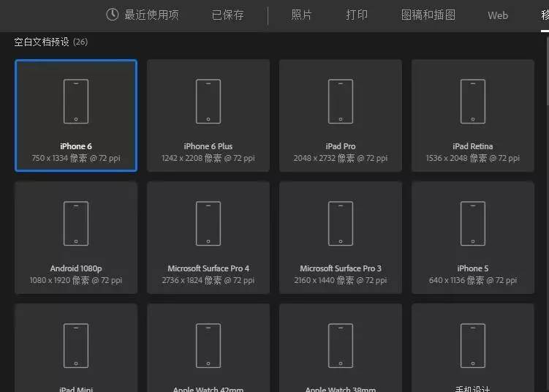
Task: Select the iPad Retina preset
Action: (473, 116)
